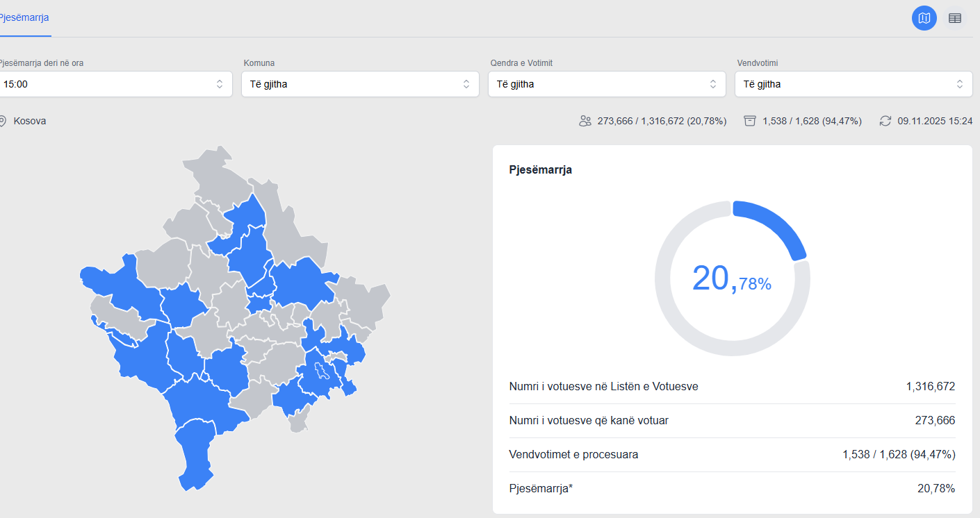Click the Vendvotimi dropdown chevron arrows
This screenshot has width=980, height=518.
point(959,84)
